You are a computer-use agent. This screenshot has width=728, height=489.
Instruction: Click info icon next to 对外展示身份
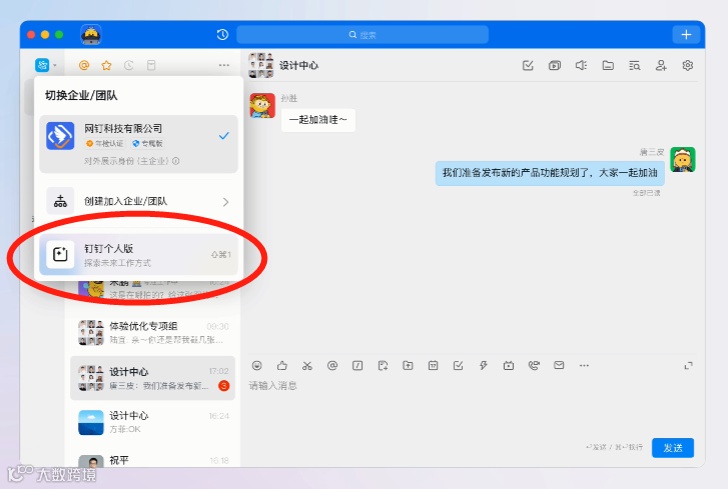176,161
